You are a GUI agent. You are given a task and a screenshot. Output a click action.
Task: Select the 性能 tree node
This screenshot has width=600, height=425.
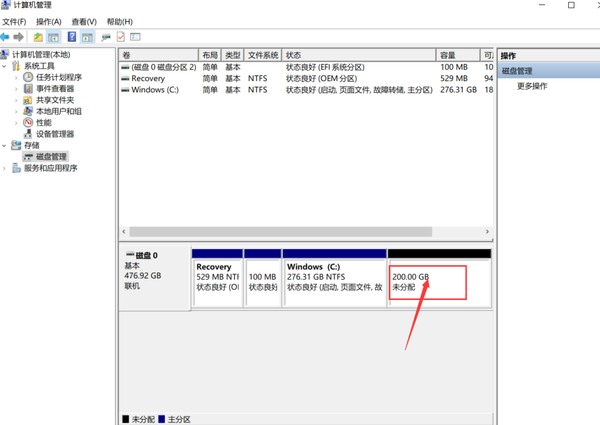44,123
